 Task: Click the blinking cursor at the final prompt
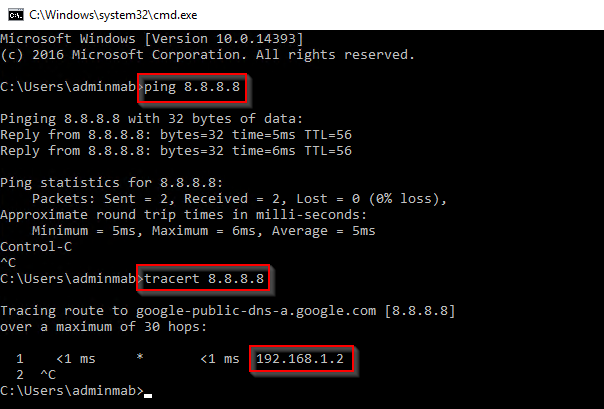point(148,395)
